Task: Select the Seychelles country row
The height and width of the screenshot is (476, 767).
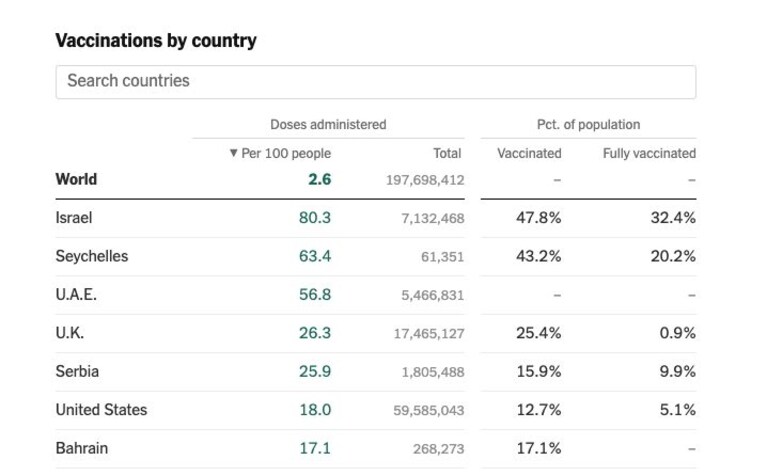Action: (x=376, y=256)
